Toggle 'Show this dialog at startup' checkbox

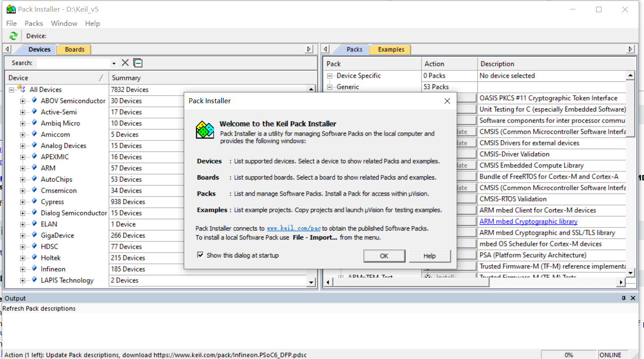pos(201,255)
